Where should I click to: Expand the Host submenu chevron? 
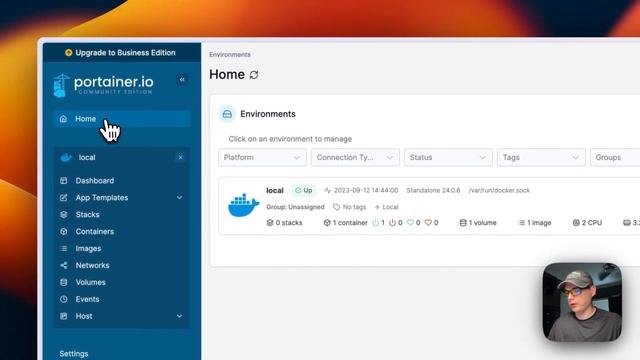180,316
